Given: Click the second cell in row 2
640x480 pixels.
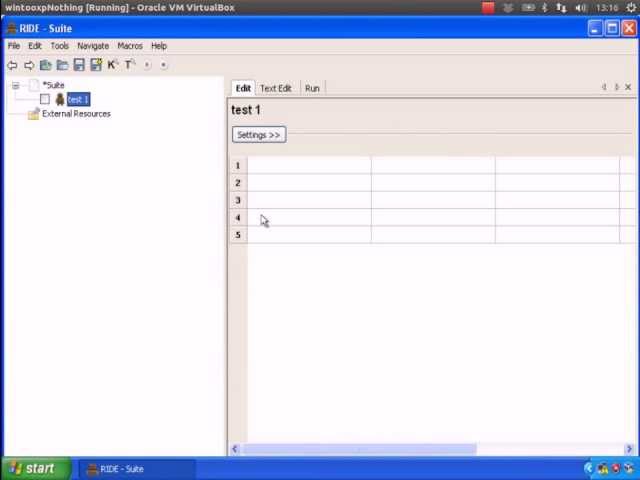Looking at the screenshot, I should pyautogui.click(x=433, y=183).
